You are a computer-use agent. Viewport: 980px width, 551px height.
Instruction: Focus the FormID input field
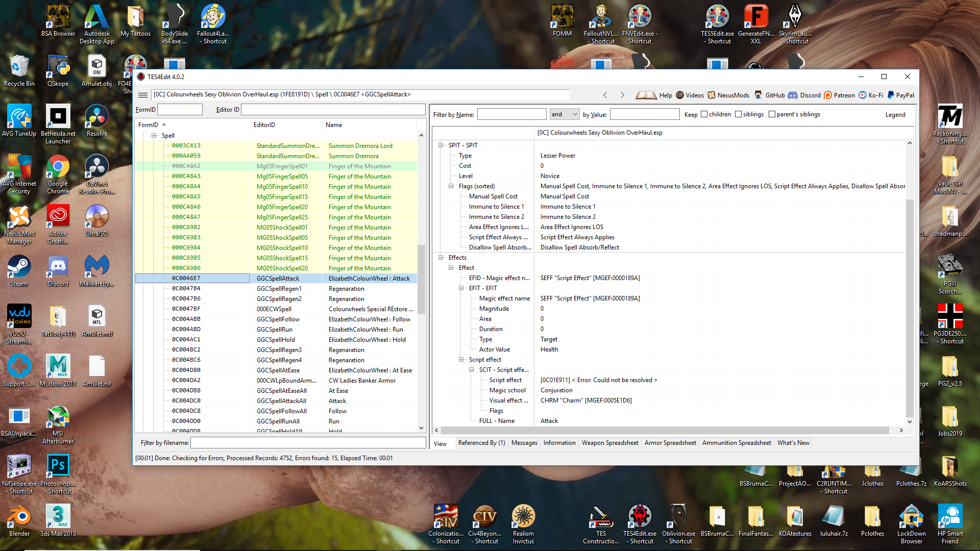click(180, 110)
